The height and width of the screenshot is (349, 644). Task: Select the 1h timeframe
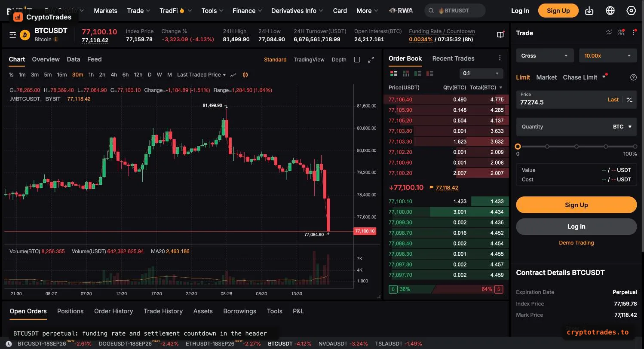click(x=91, y=75)
